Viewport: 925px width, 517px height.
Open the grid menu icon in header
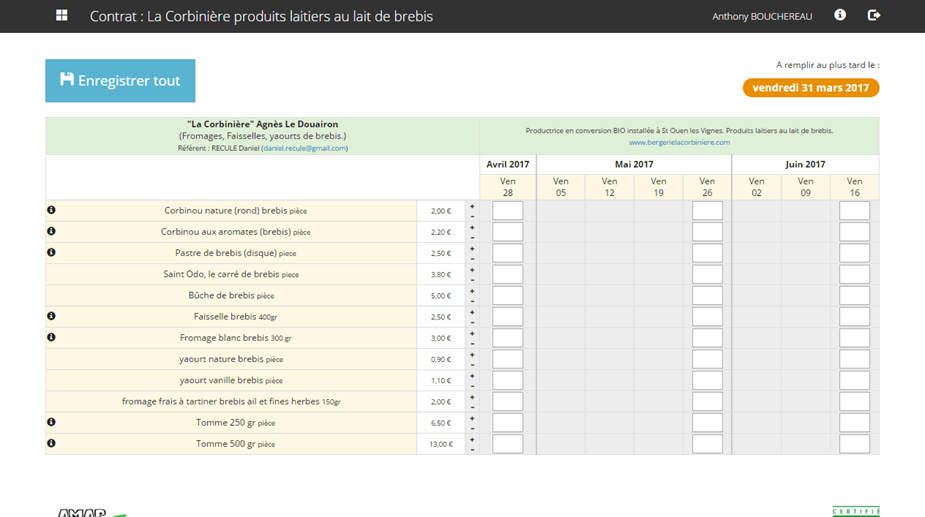62,16
